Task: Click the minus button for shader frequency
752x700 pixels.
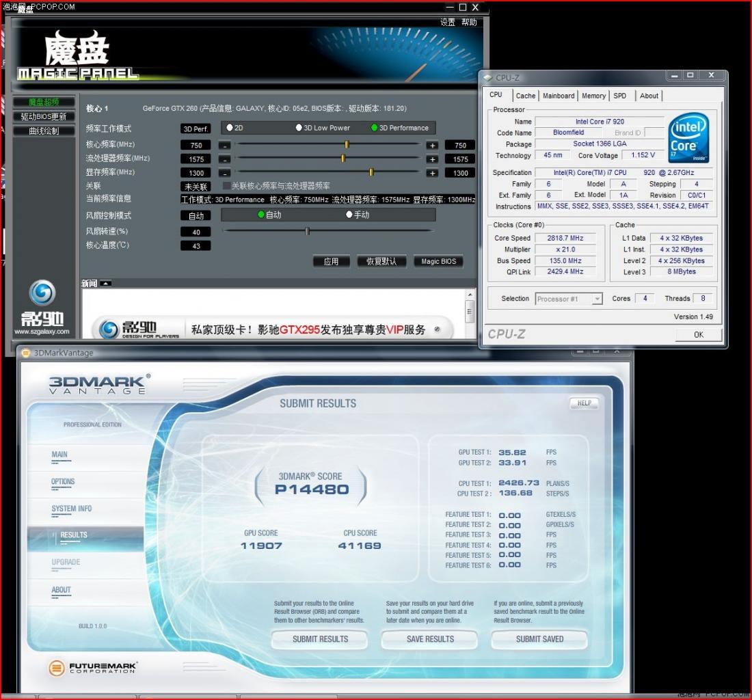Action: pyautogui.click(x=224, y=159)
